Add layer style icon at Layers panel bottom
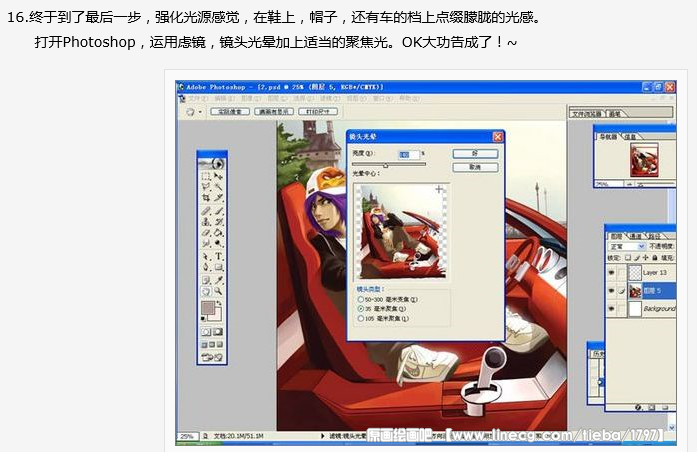The width and height of the screenshot is (697, 452). (638, 407)
